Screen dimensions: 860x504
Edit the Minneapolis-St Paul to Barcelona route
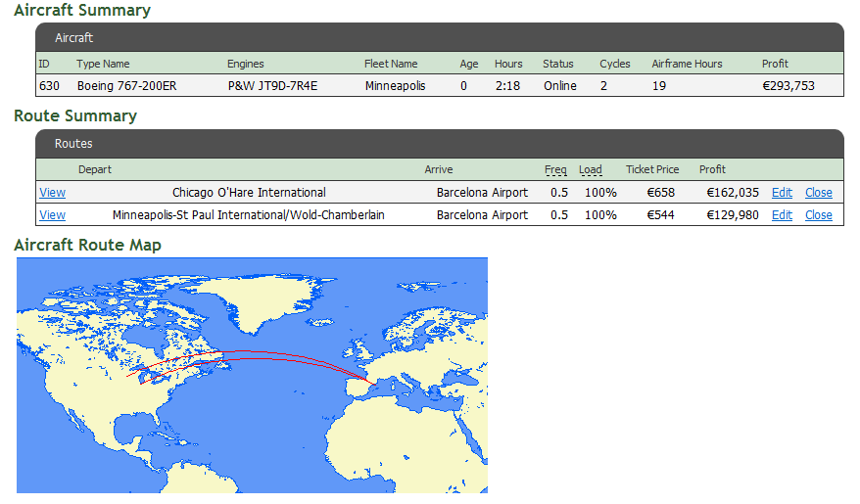click(x=782, y=215)
